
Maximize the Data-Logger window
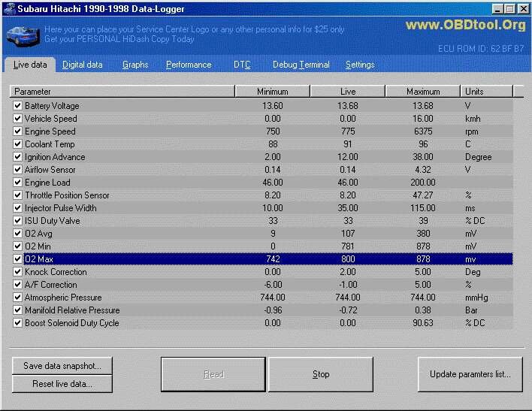(509, 9)
